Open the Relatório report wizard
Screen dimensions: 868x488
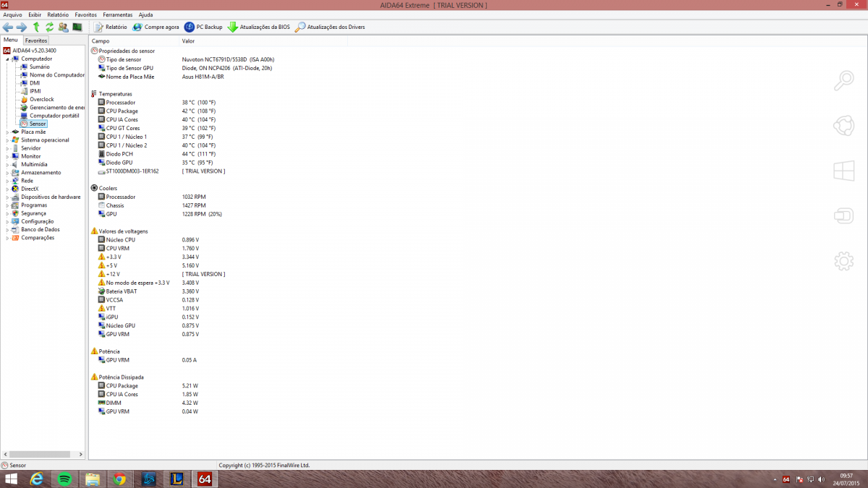pos(110,27)
